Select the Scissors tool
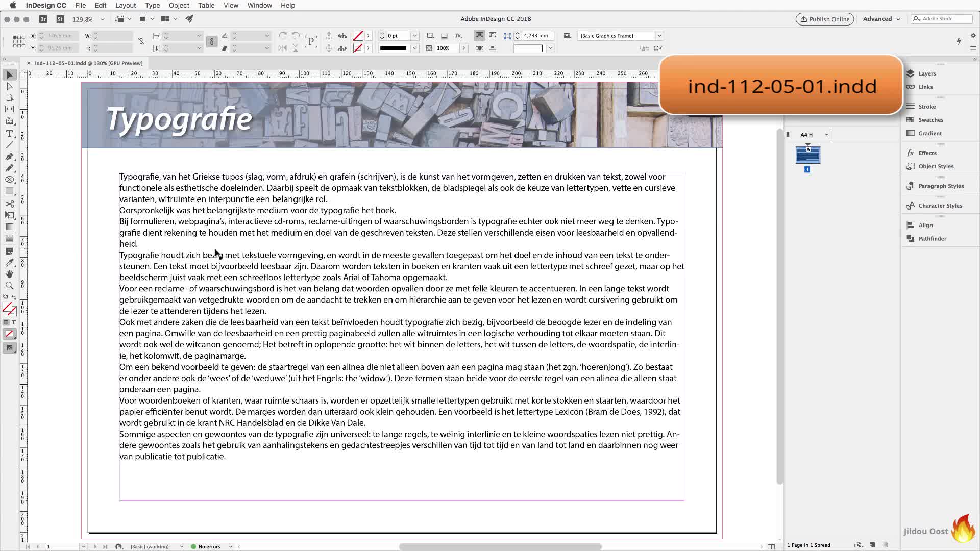The image size is (980, 551). point(9,204)
